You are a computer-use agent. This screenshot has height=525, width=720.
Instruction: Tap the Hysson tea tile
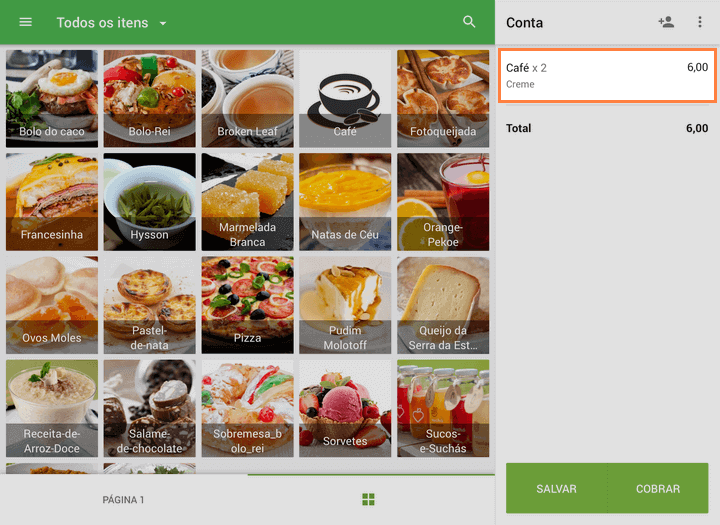tap(149, 201)
